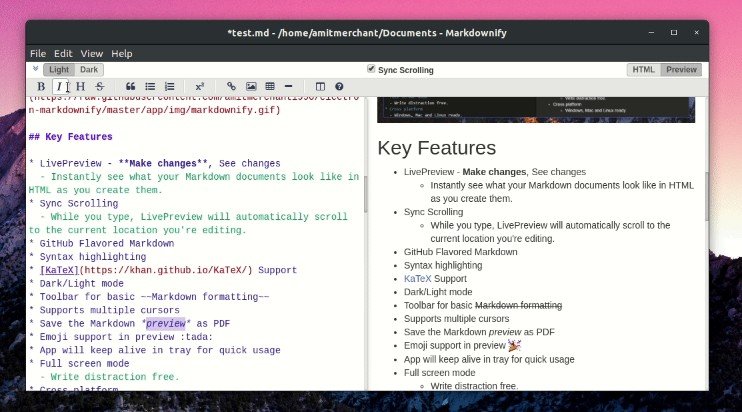The height and width of the screenshot is (412, 742).
Task: Toggle italic formatting in the toolbar
Action: 59,87
